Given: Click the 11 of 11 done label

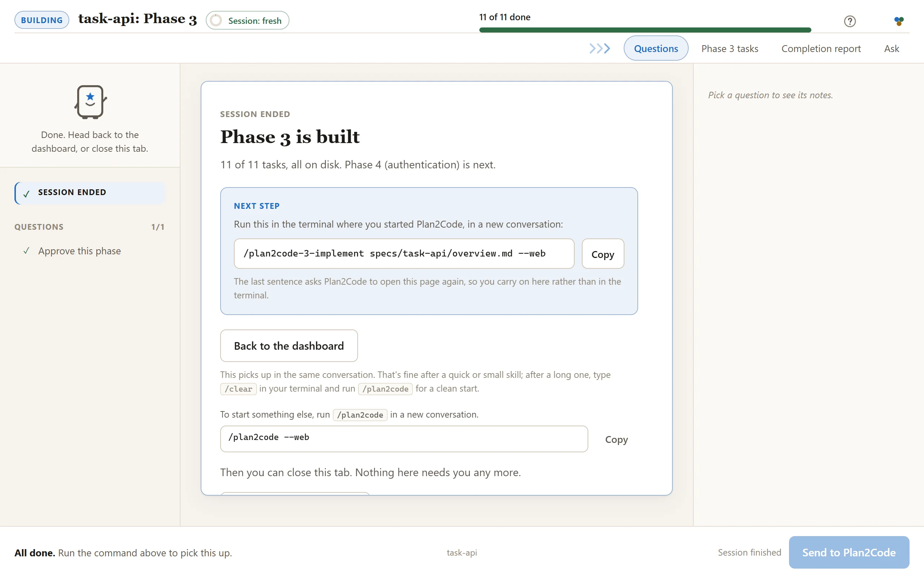Looking at the screenshot, I should pyautogui.click(x=504, y=17).
